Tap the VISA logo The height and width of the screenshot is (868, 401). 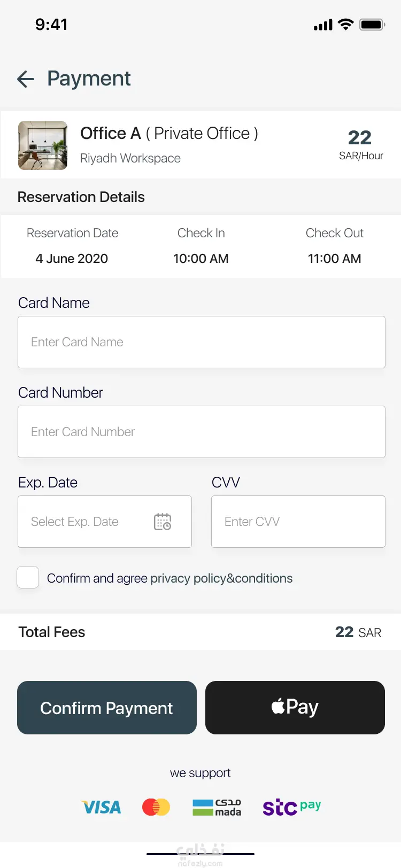101,807
